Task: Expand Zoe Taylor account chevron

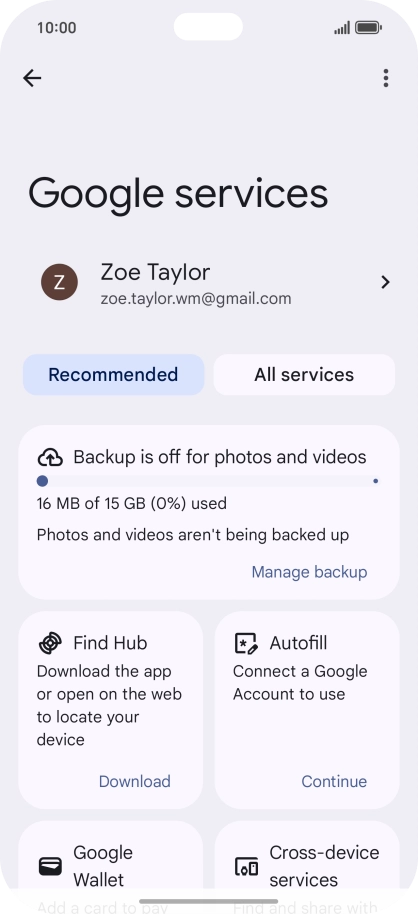Action: [x=385, y=282]
